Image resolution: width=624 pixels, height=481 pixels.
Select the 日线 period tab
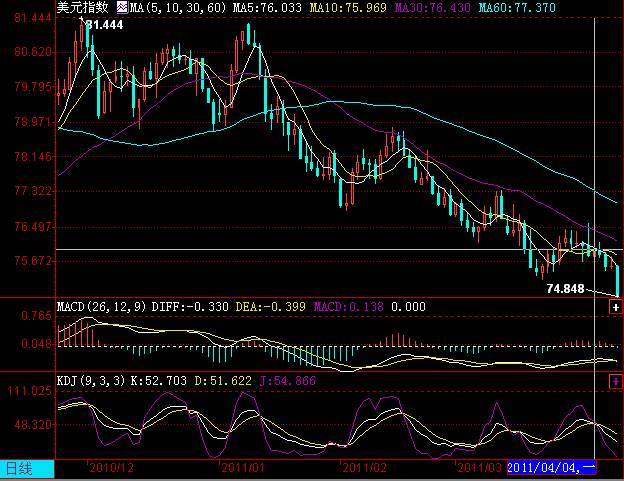click(x=27, y=469)
